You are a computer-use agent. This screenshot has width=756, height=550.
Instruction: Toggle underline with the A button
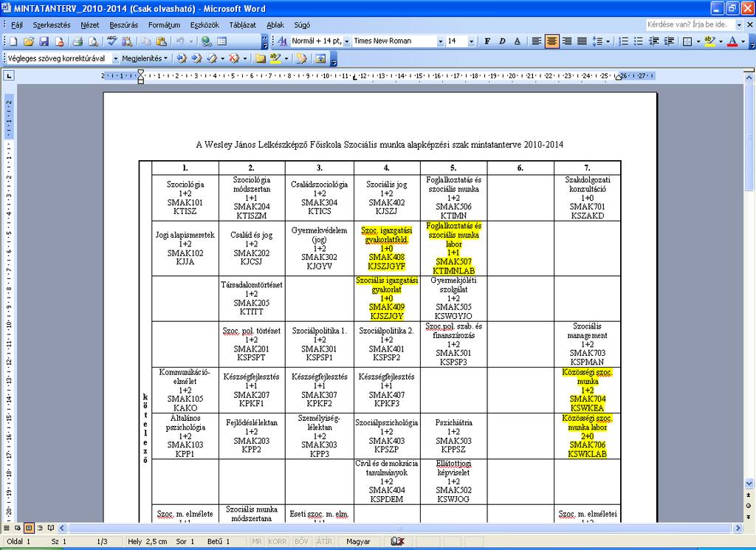[518, 41]
